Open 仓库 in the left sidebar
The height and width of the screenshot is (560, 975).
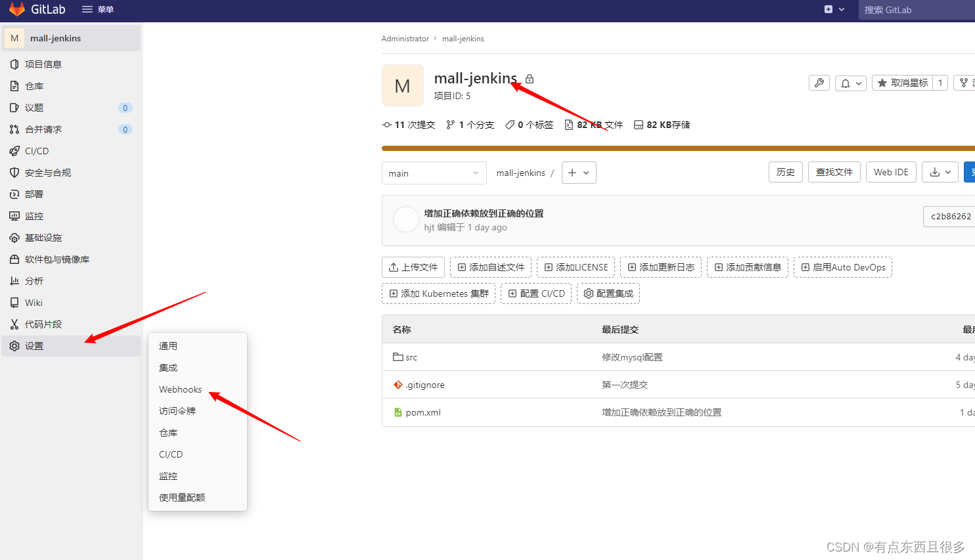72,86
